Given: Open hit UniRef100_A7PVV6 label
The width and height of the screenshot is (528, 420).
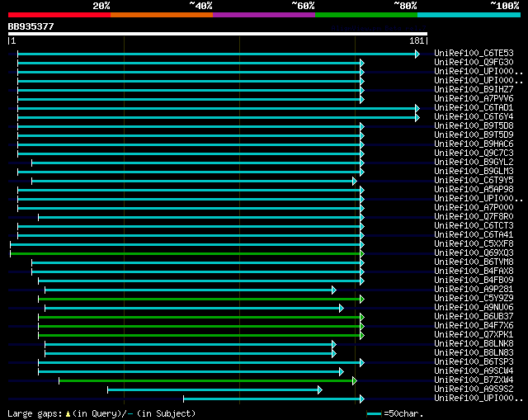Looking at the screenshot, I should point(474,99).
